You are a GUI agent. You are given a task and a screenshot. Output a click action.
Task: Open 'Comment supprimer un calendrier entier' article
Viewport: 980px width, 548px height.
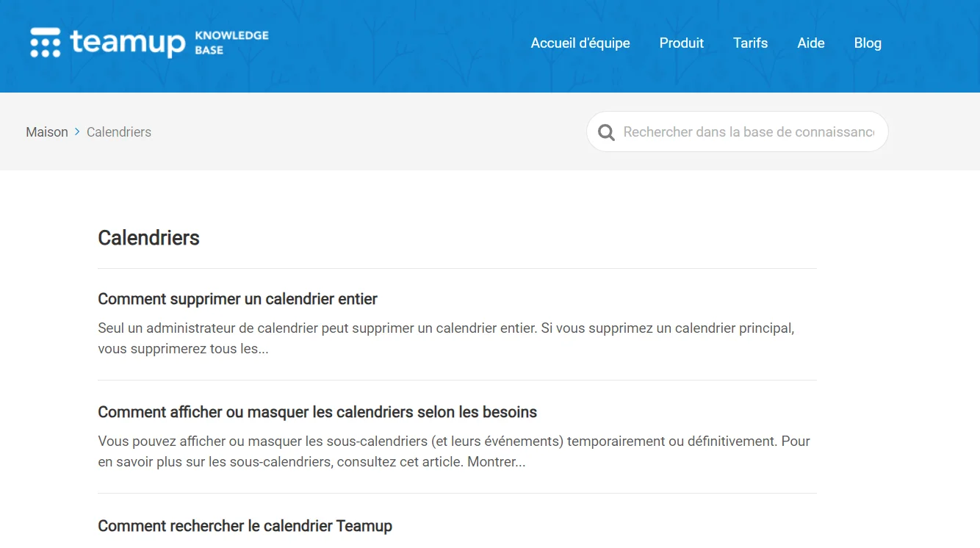click(x=237, y=299)
